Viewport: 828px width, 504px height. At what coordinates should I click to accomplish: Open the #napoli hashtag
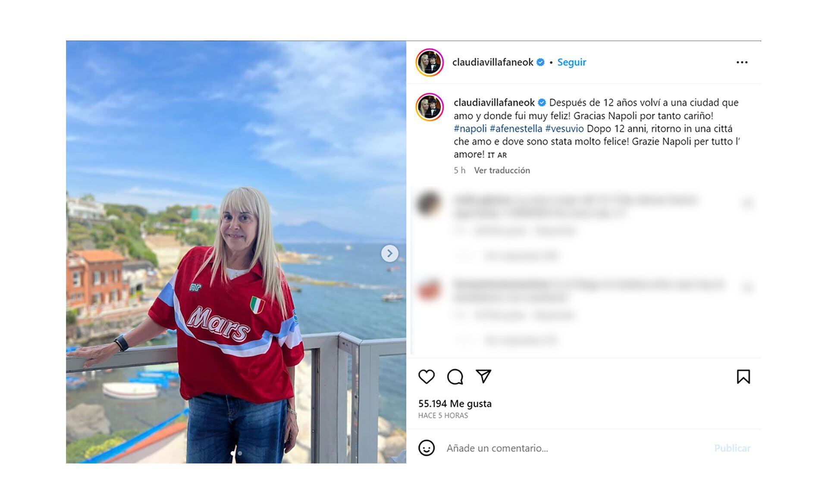pos(470,128)
